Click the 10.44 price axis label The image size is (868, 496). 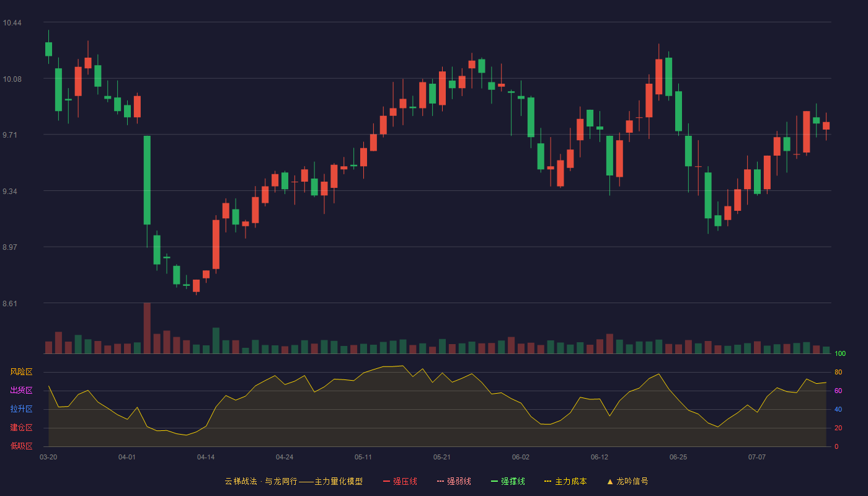coord(12,23)
